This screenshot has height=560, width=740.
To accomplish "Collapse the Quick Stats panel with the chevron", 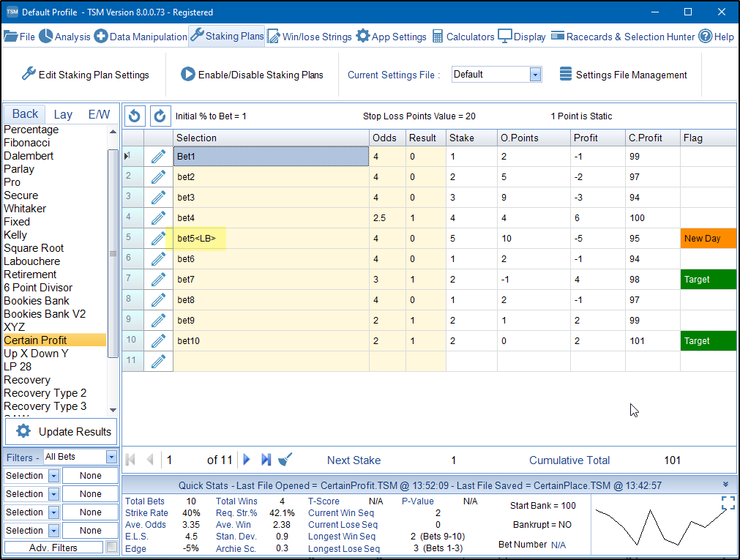I will [725, 485].
